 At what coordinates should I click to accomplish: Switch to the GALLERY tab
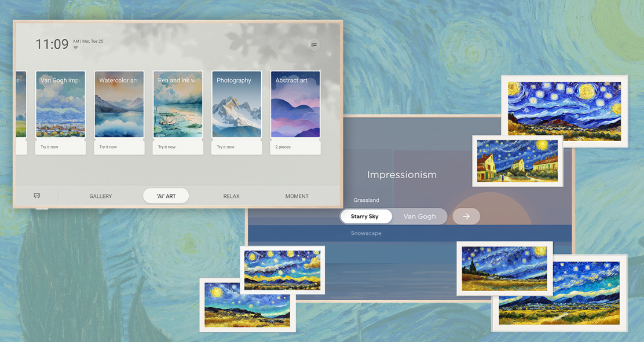pyautogui.click(x=101, y=196)
